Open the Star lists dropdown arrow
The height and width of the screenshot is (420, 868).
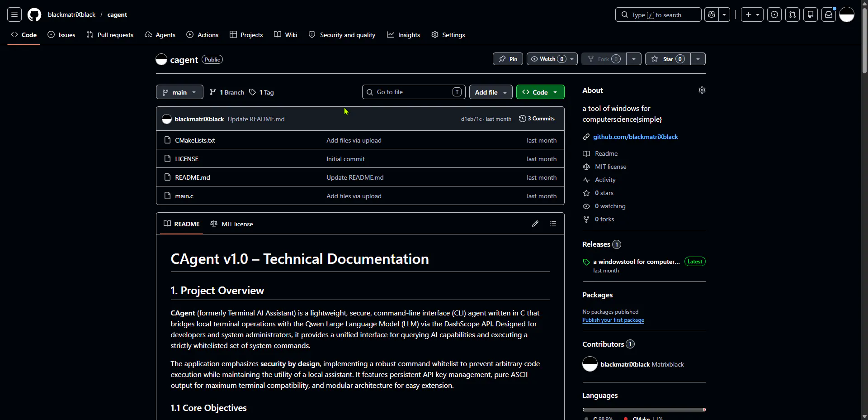pyautogui.click(x=698, y=59)
